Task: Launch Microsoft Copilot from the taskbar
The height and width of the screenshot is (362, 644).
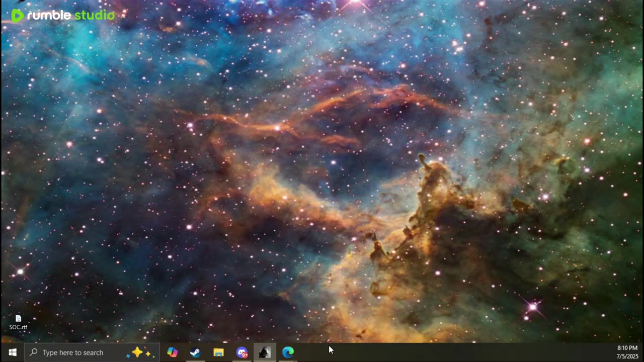Action: pos(173,352)
